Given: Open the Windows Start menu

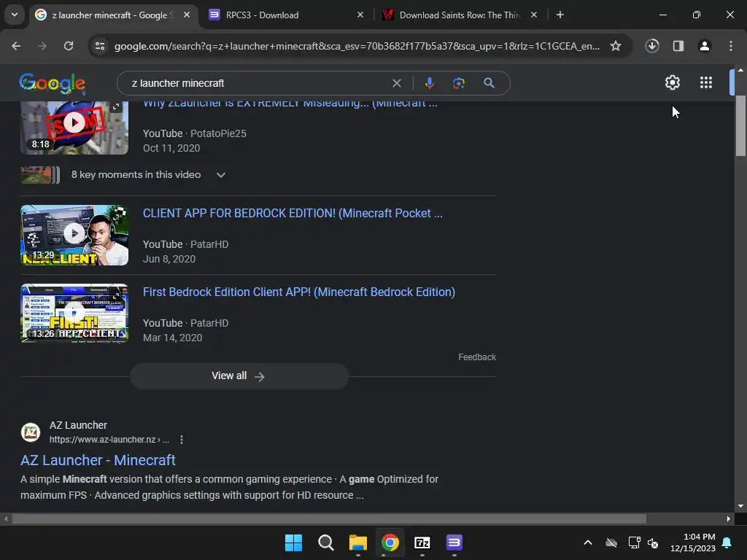Looking at the screenshot, I should click(x=293, y=542).
